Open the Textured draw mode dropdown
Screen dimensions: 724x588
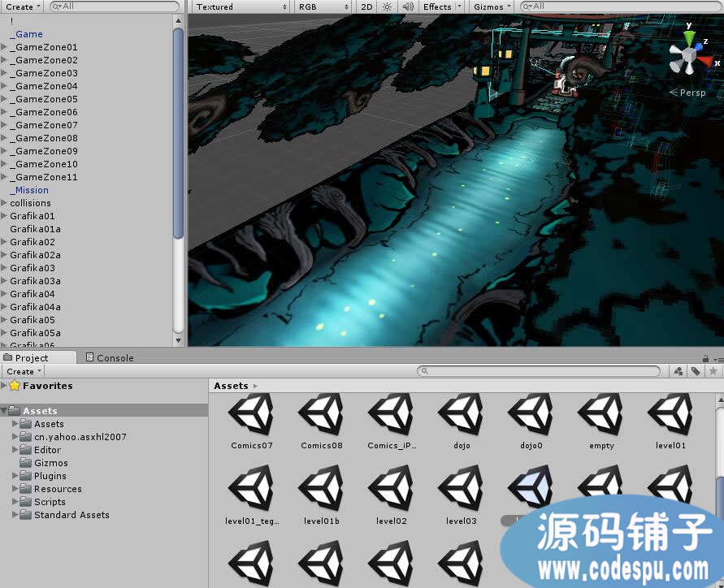241,6
